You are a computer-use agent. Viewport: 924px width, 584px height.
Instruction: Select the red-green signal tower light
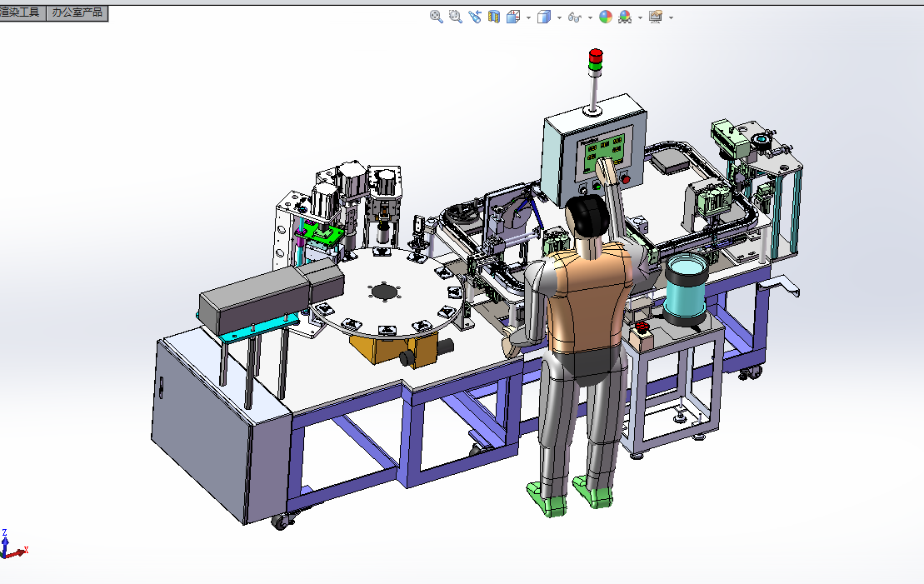595,60
